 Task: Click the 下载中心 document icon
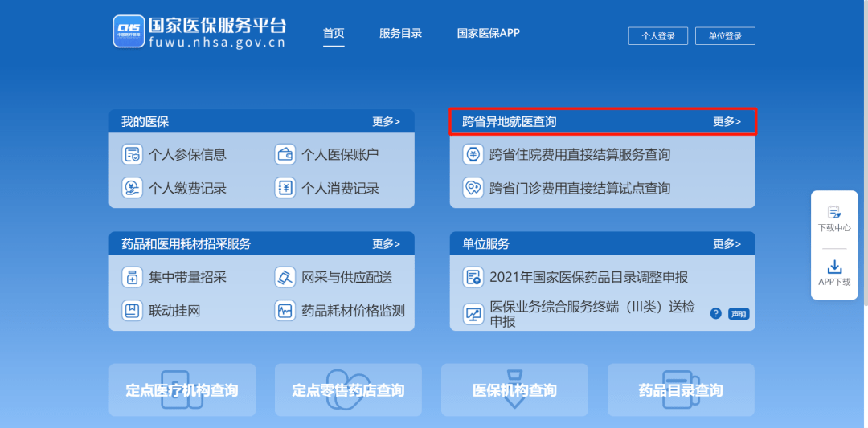click(834, 212)
